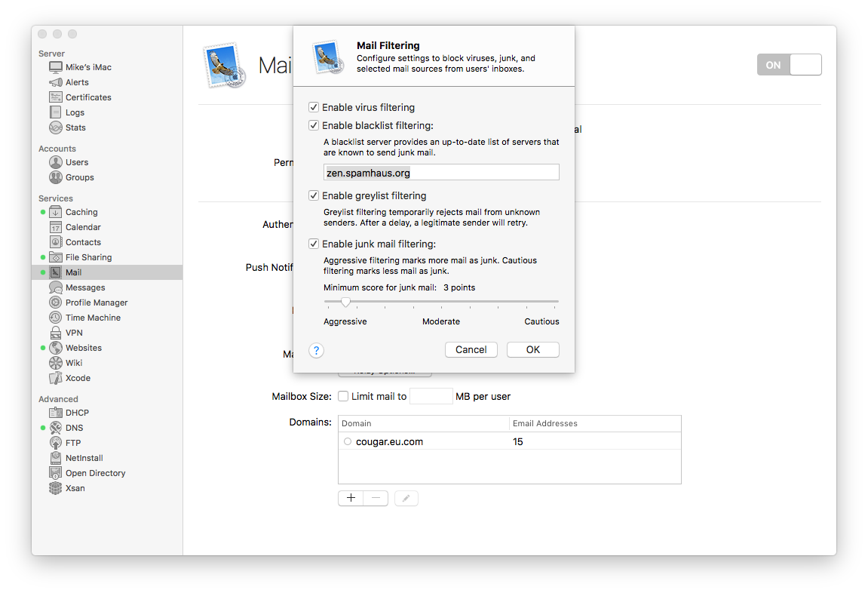Select Contacts service icon
Viewport: 868px width, 593px height.
(x=55, y=242)
